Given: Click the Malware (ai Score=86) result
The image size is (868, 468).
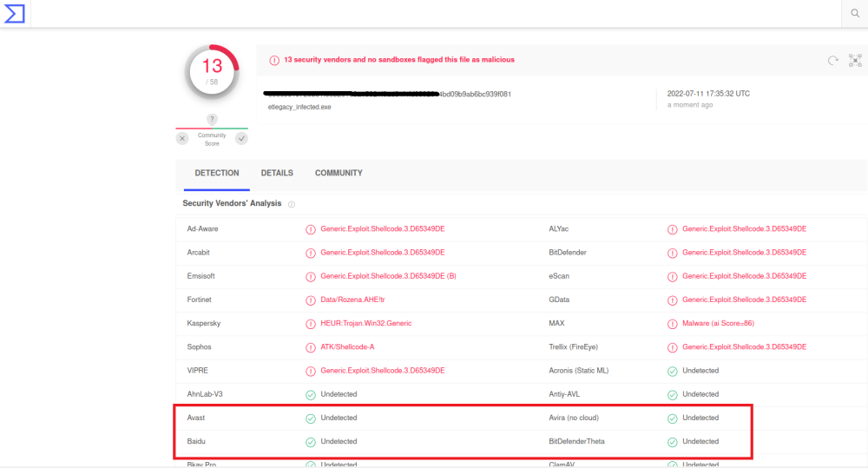Looking at the screenshot, I should click(718, 324).
